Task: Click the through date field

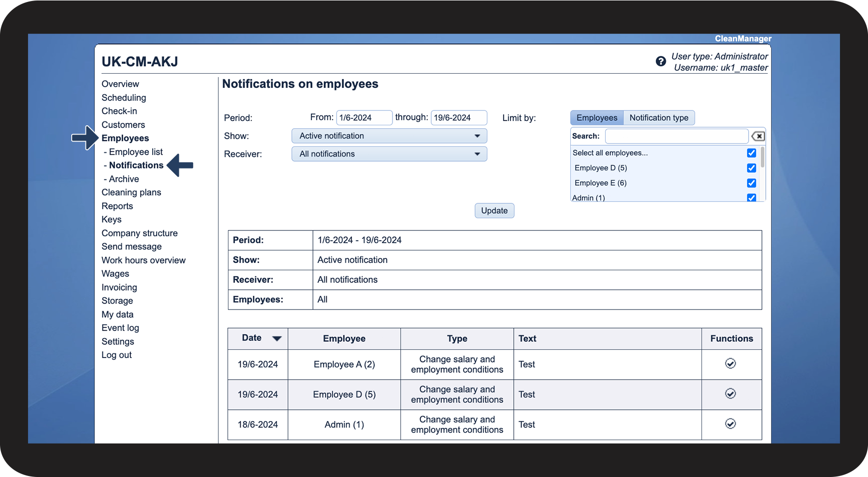Action: click(x=458, y=118)
